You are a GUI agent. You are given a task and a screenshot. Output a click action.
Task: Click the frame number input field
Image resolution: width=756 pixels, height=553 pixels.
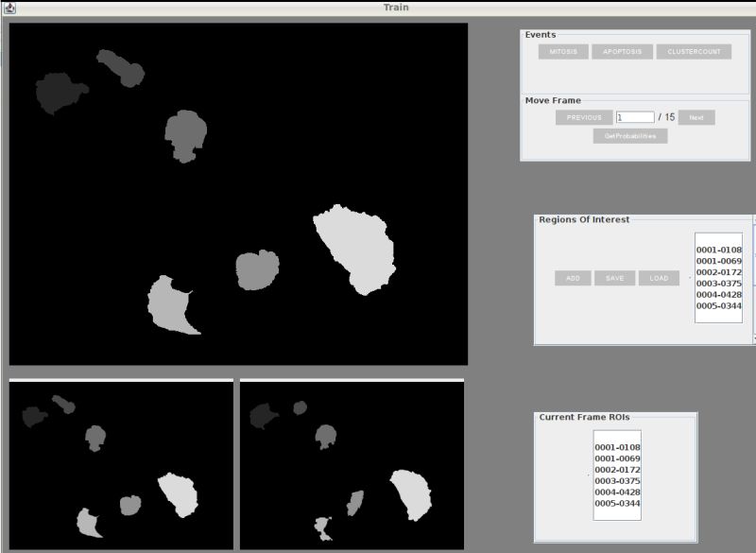pyautogui.click(x=635, y=116)
